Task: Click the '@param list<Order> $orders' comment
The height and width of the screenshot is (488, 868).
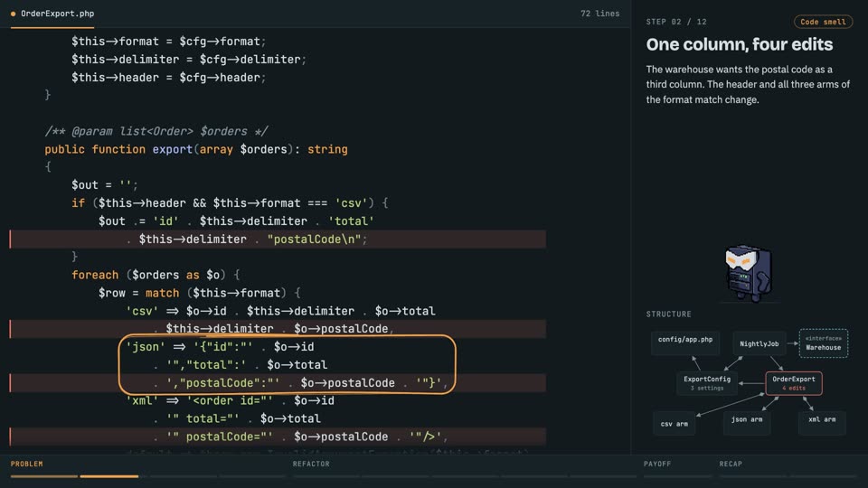Action: 156,131
